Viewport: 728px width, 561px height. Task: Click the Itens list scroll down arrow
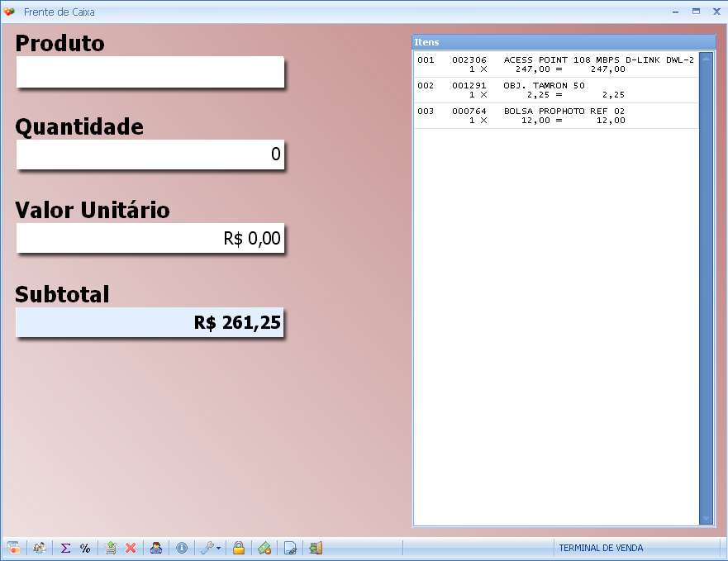(x=706, y=519)
